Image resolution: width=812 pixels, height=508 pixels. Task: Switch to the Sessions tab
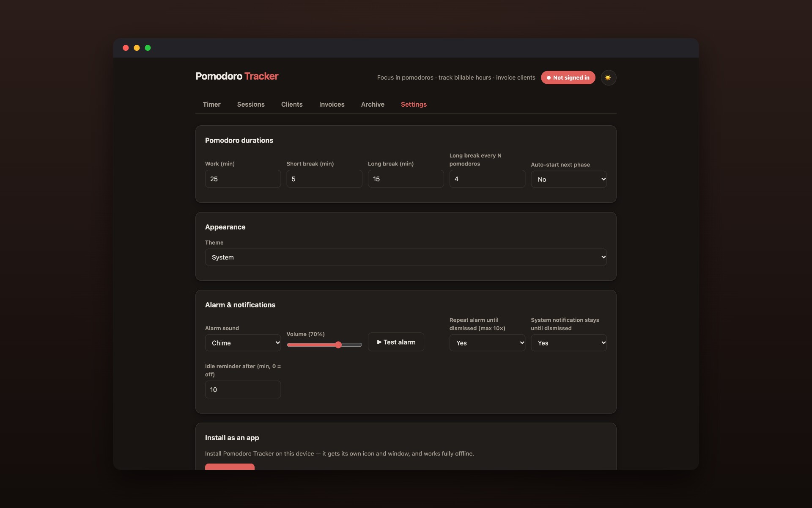(251, 104)
